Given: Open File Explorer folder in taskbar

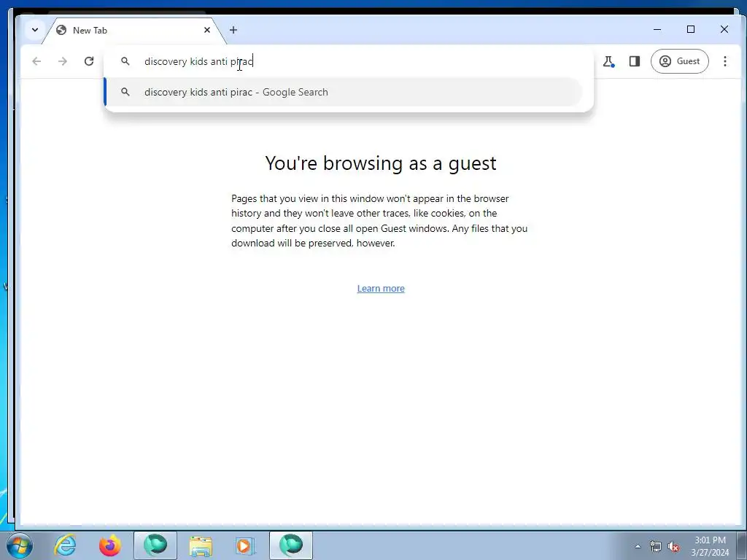Looking at the screenshot, I should pyautogui.click(x=201, y=545).
